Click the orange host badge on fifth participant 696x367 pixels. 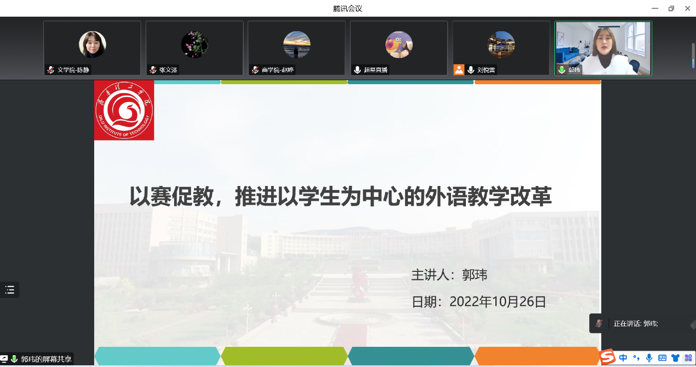click(459, 70)
